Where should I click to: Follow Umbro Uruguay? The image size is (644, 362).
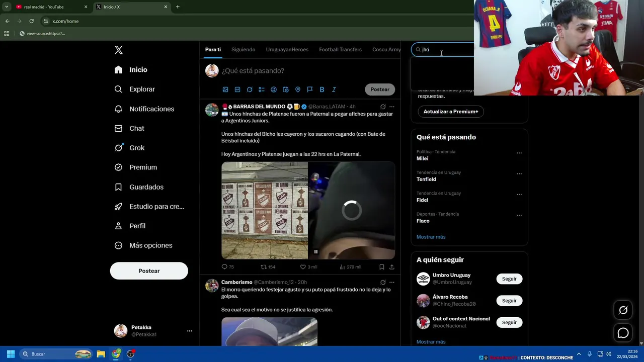pos(509,279)
